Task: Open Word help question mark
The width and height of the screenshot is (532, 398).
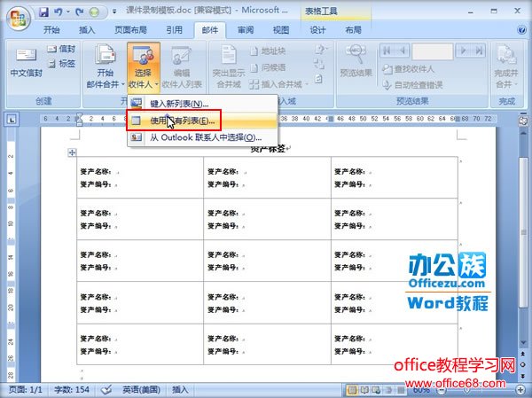Action: click(x=522, y=30)
